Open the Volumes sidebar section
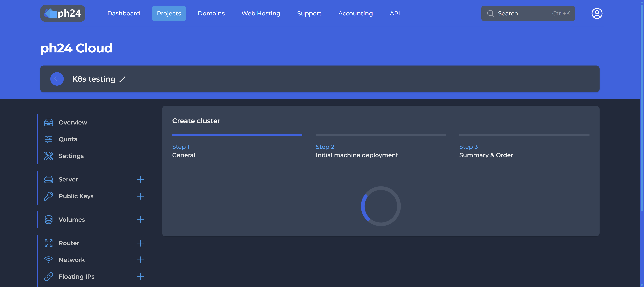 click(x=72, y=219)
